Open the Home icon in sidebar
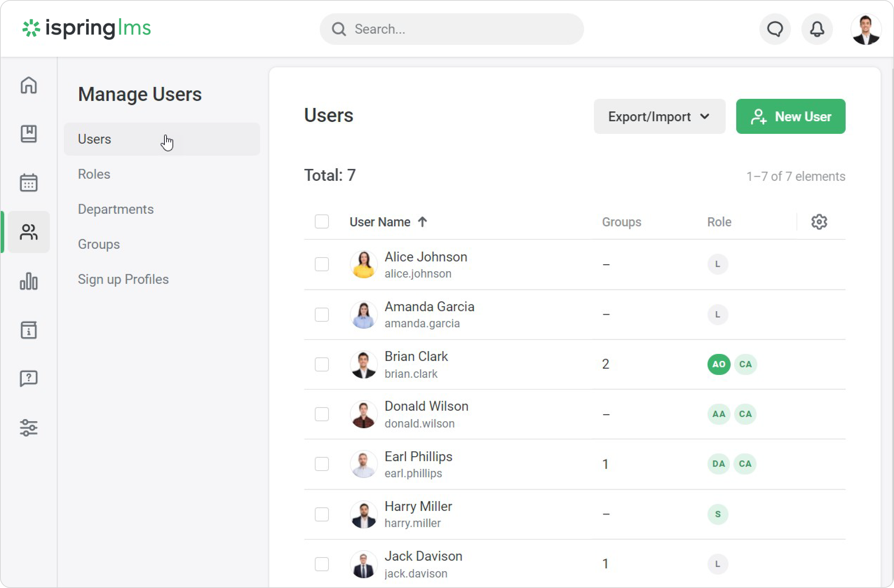 28,85
